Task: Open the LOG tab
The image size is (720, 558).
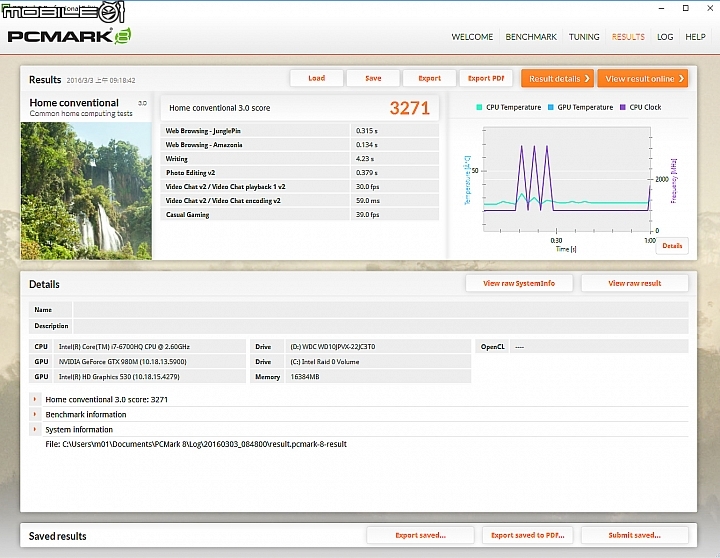Action: [665, 37]
